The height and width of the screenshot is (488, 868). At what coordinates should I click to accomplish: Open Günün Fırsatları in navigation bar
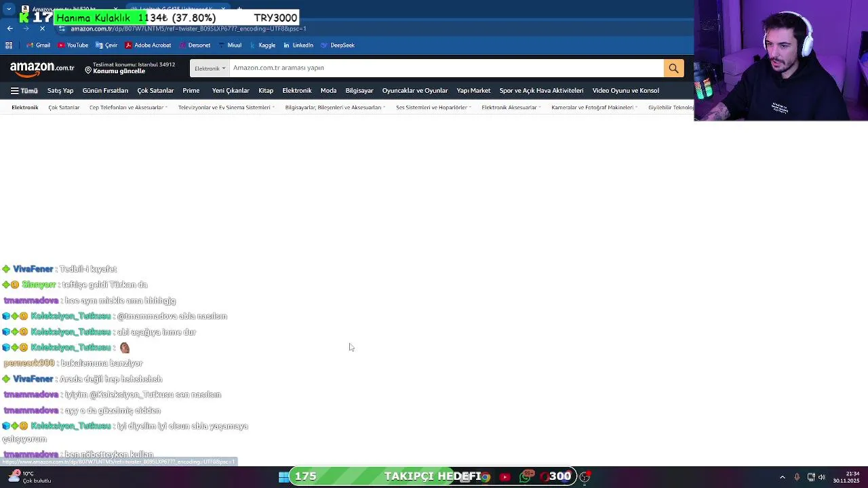105,91
